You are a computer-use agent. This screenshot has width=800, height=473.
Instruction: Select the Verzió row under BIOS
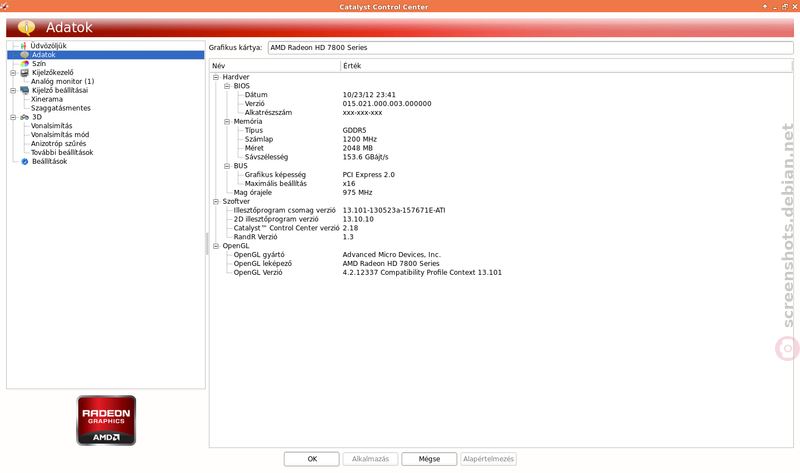pyautogui.click(x=501, y=104)
